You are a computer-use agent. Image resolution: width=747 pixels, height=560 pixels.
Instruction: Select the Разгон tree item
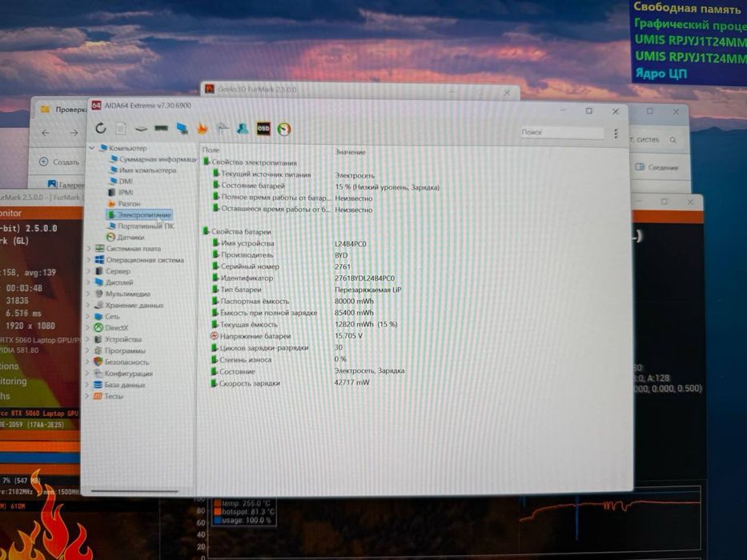click(124, 203)
